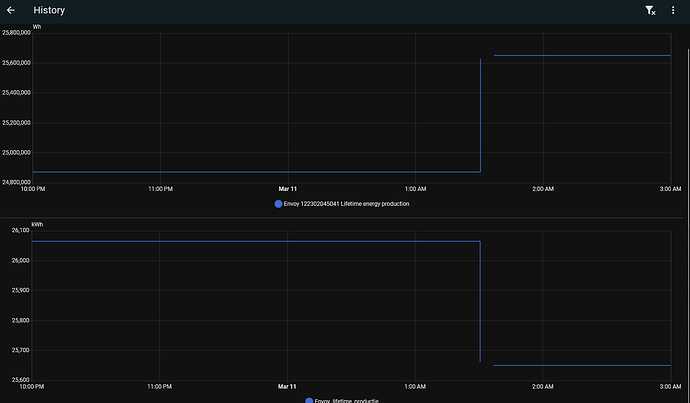Click 1:00 AM label under top chart
The image size is (690, 403).
click(x=415, y=189)
